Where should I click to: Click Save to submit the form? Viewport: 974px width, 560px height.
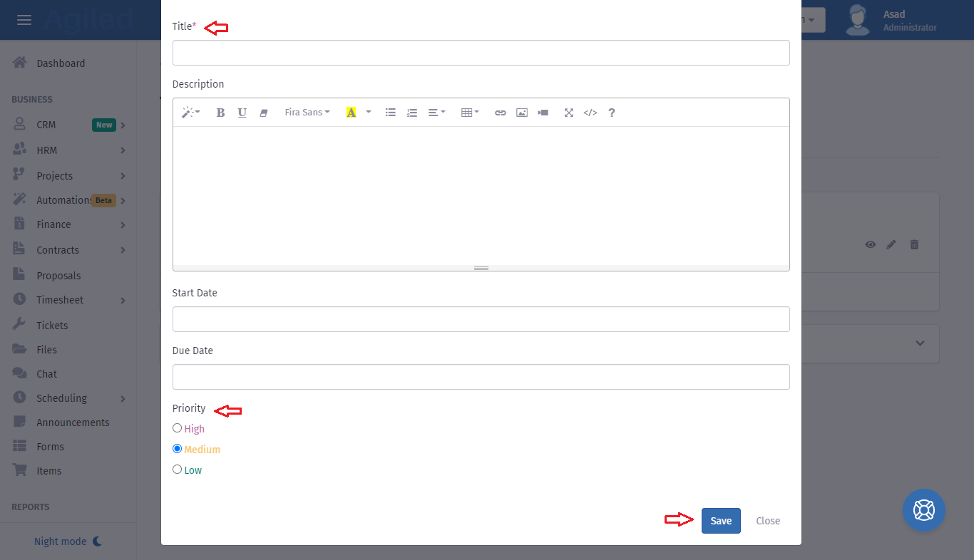click(721, 521)
